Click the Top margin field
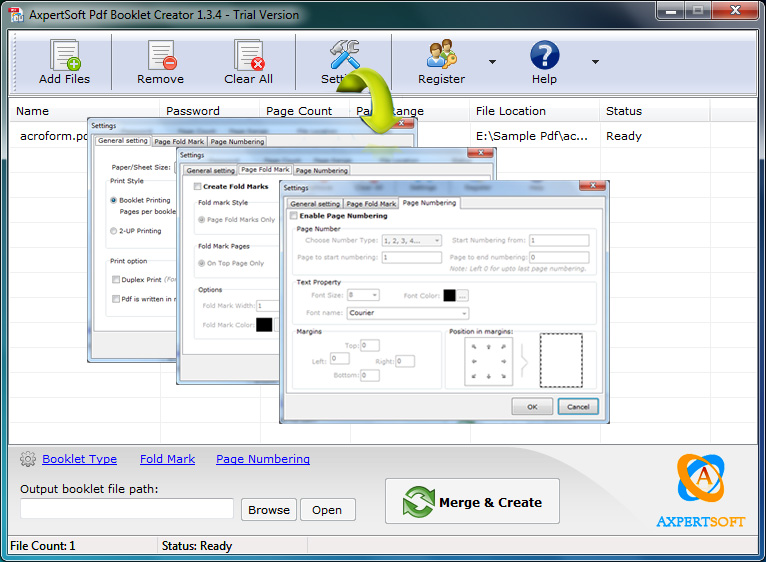 (x=370, y=346)
